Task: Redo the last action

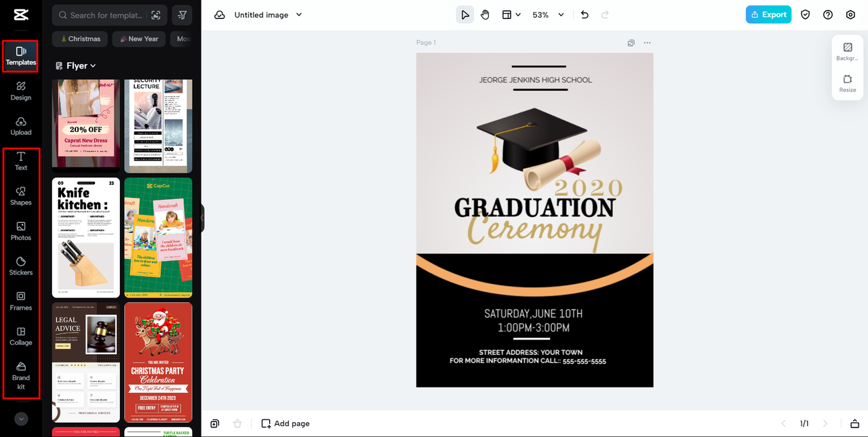Action: tap(605, 15)
